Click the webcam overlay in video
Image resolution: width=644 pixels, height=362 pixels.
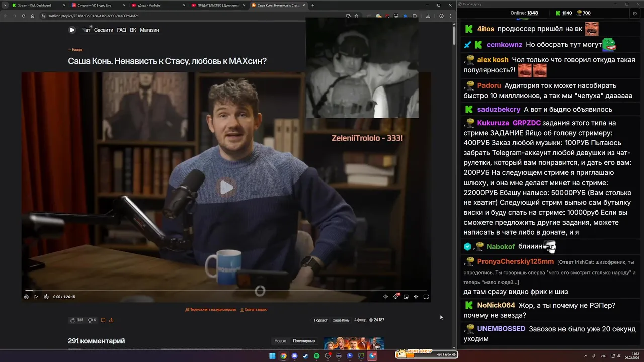point(362,68)
